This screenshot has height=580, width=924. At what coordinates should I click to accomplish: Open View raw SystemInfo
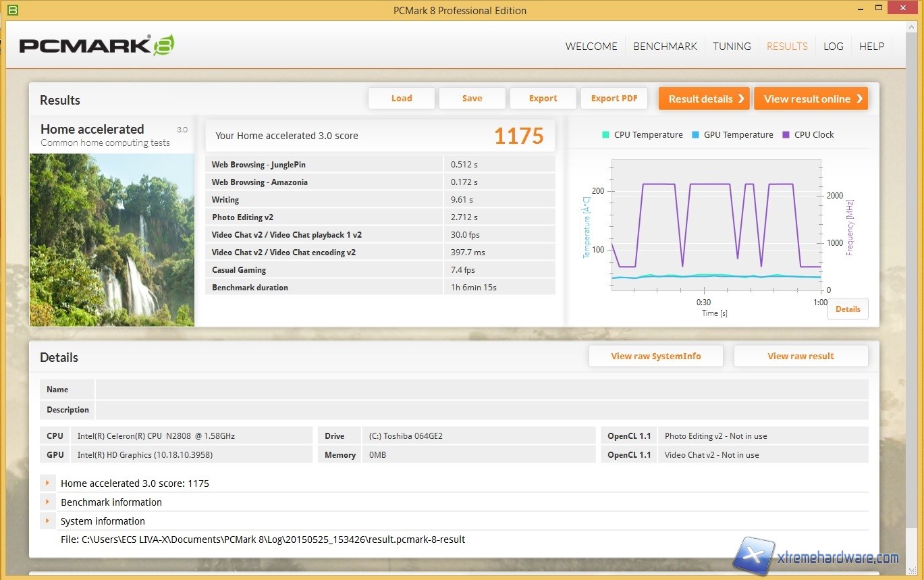click(655, 356)
